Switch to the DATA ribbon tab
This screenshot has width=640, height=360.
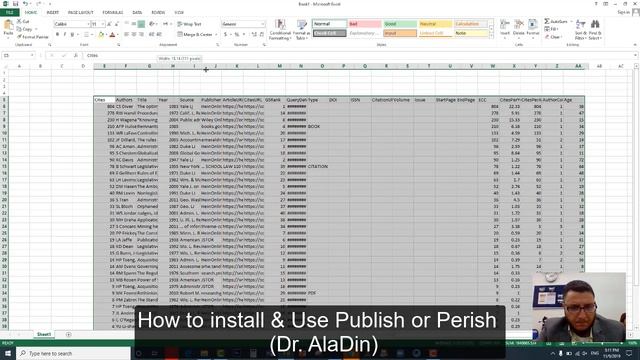click(137, 13)
